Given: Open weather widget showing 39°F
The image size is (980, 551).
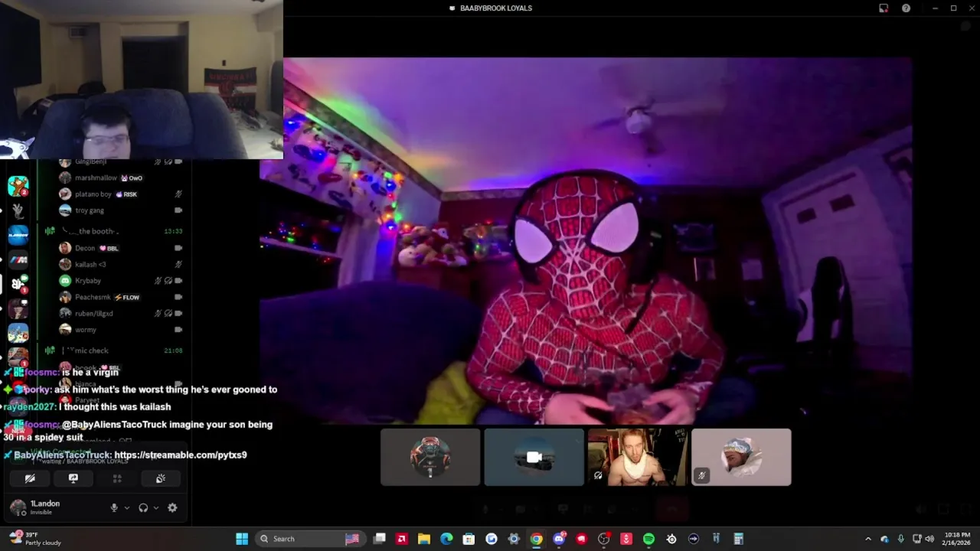Looking at the screenshot, I should pos(35,539).
